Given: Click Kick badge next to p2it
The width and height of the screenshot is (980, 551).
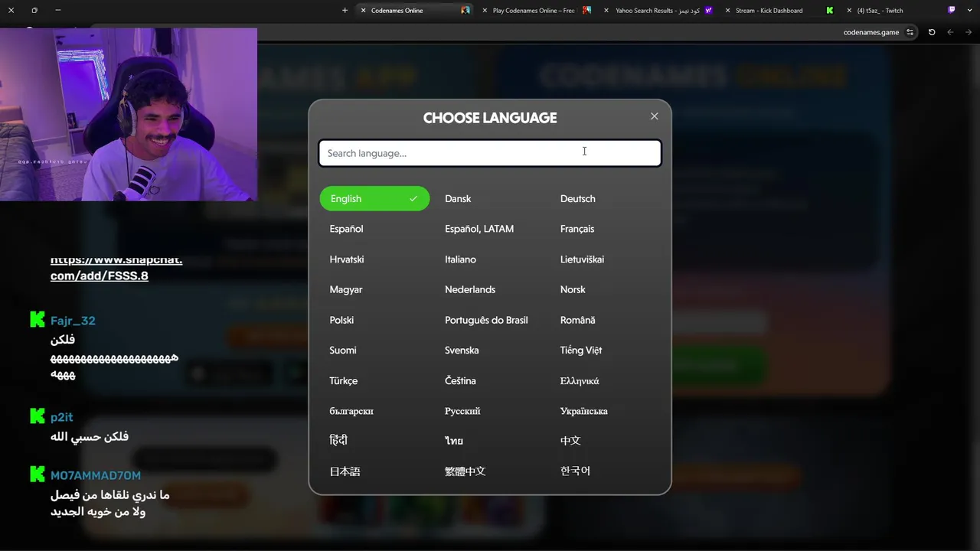Looking at the screenshot, I should pos(37,416).
